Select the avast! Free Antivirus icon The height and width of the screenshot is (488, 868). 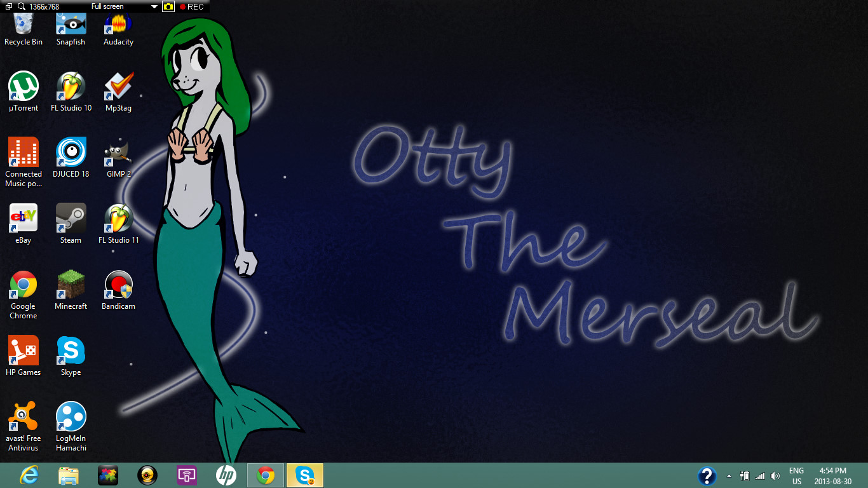click(x=24, y=427)
